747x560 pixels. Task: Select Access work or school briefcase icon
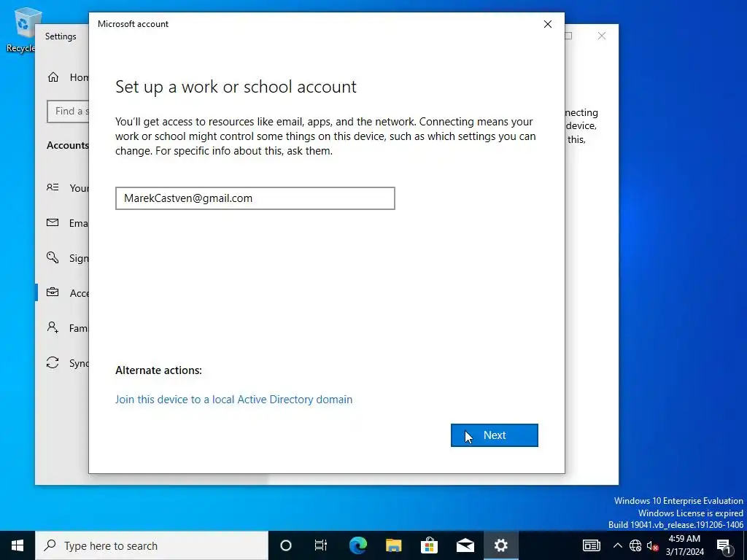point(53,292)
